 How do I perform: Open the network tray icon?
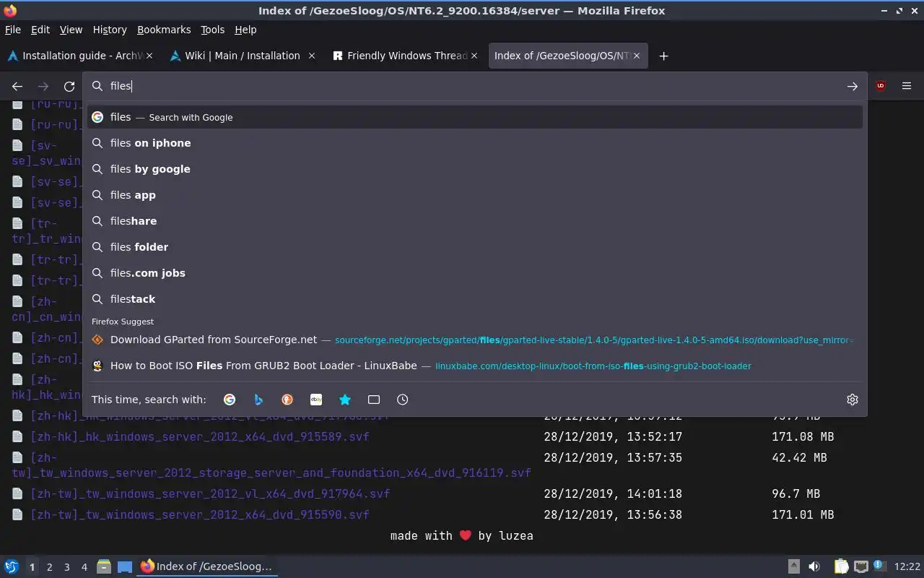(860, 566)
